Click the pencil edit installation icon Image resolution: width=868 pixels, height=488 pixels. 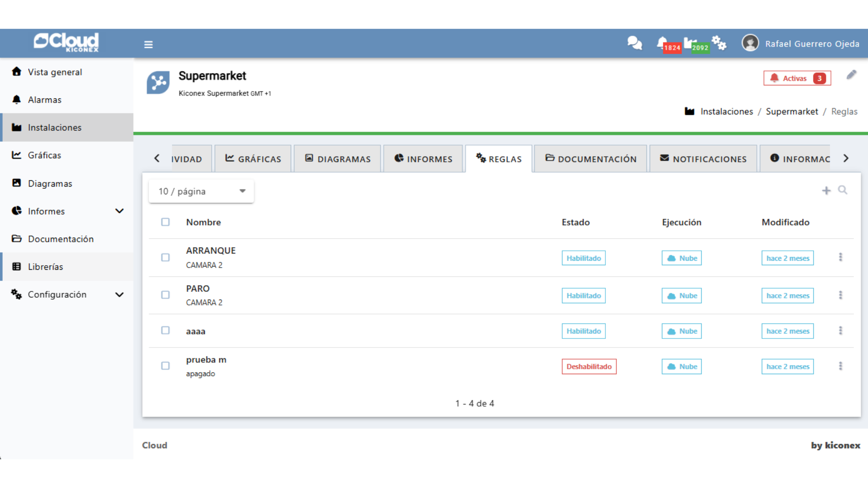pos(851,75)
